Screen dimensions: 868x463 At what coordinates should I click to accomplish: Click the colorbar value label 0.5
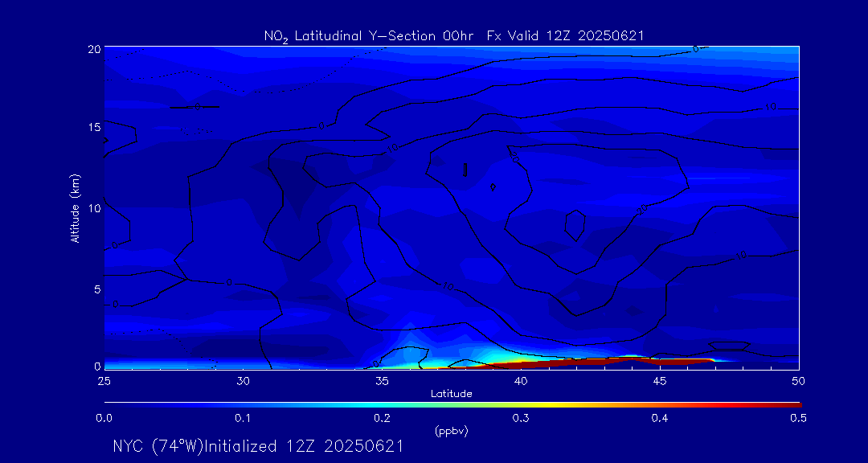(x=798, y=419)
